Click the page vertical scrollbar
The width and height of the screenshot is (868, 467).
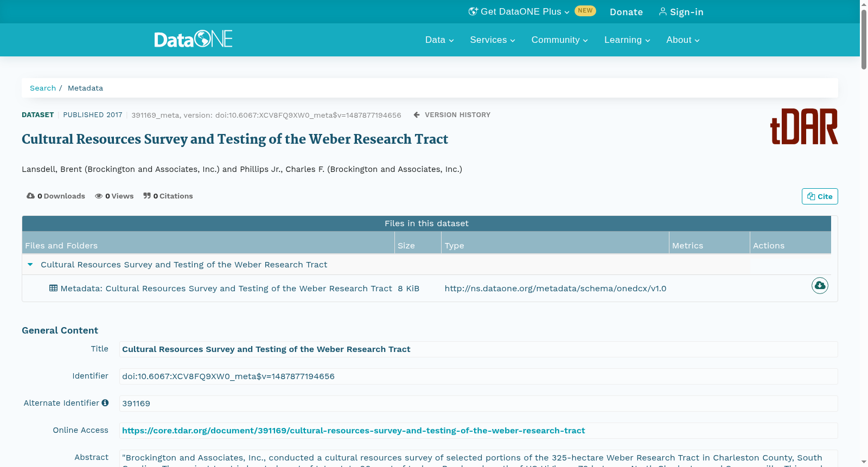[864, 40]
